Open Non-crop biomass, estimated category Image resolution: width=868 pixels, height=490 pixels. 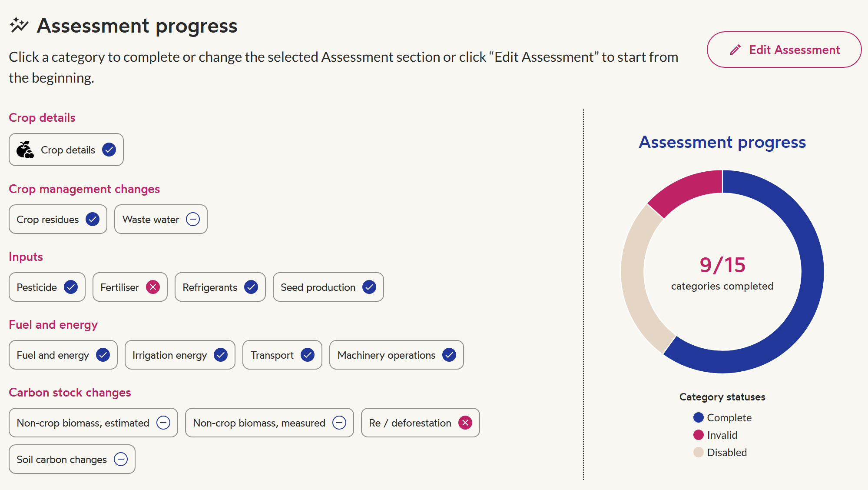(x=93, y=423)
